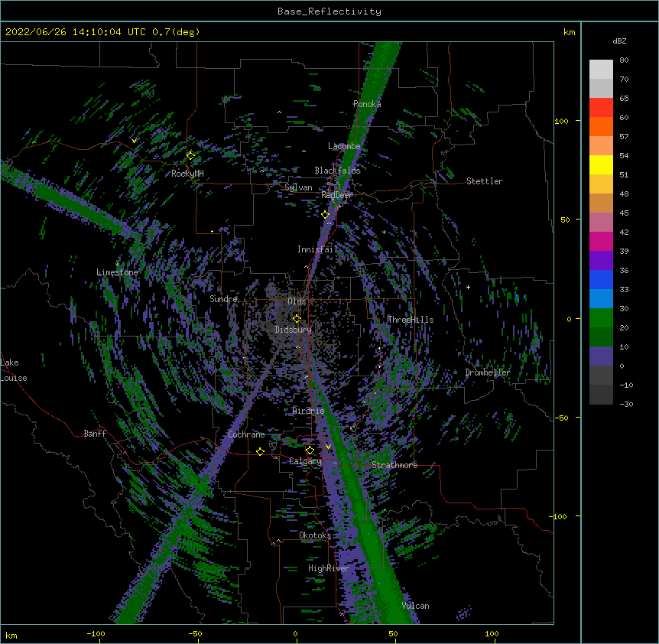Select the Stettler label
The width and height of the screenshot is (659, 644).
[485, 181]
